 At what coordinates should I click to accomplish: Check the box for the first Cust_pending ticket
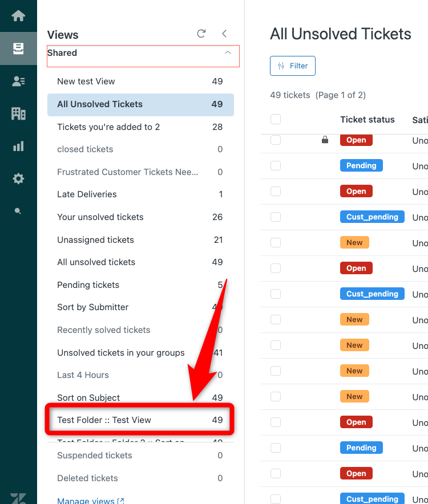276,217
